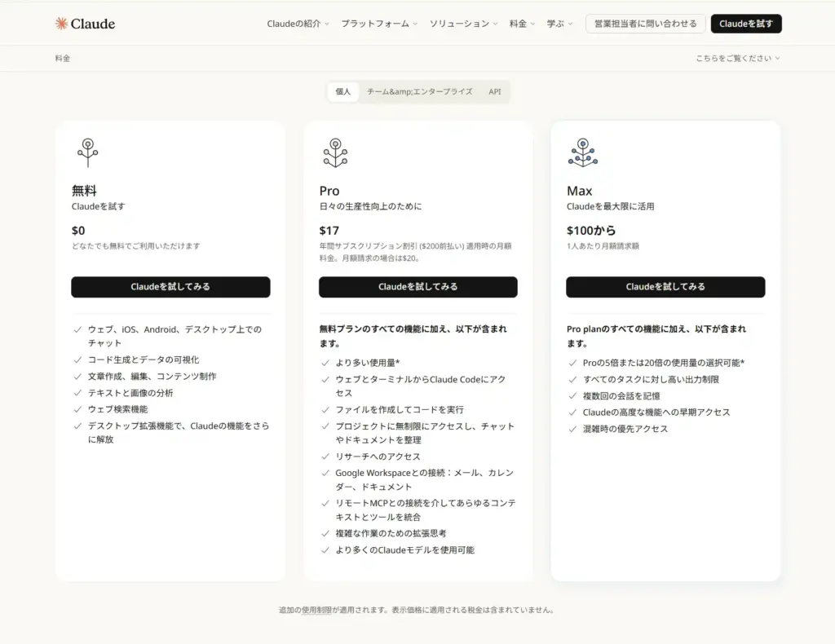Open the プラットフォーム dropdown
This screenshot has width=835, height=644.
379,24
